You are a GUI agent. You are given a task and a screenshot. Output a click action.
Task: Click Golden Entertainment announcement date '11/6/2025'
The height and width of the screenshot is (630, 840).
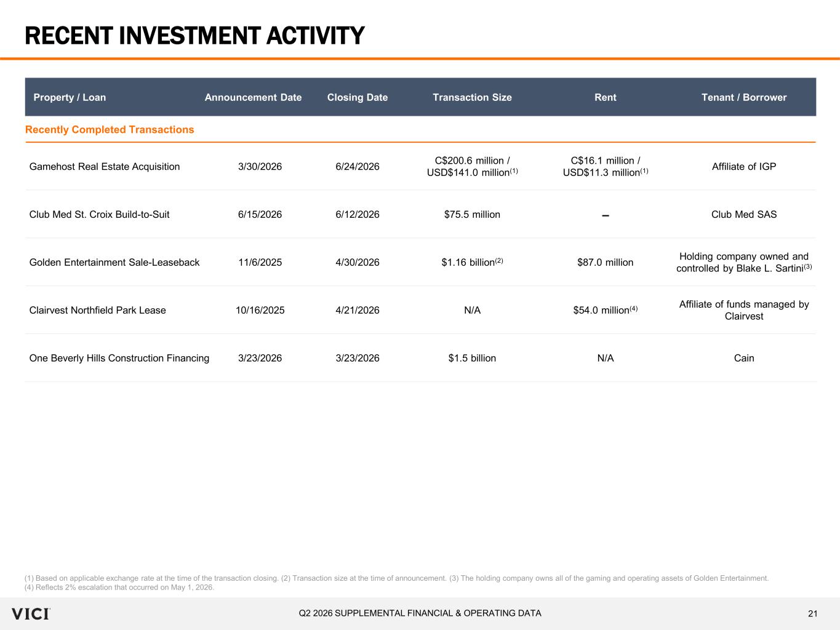pos(260,263)
